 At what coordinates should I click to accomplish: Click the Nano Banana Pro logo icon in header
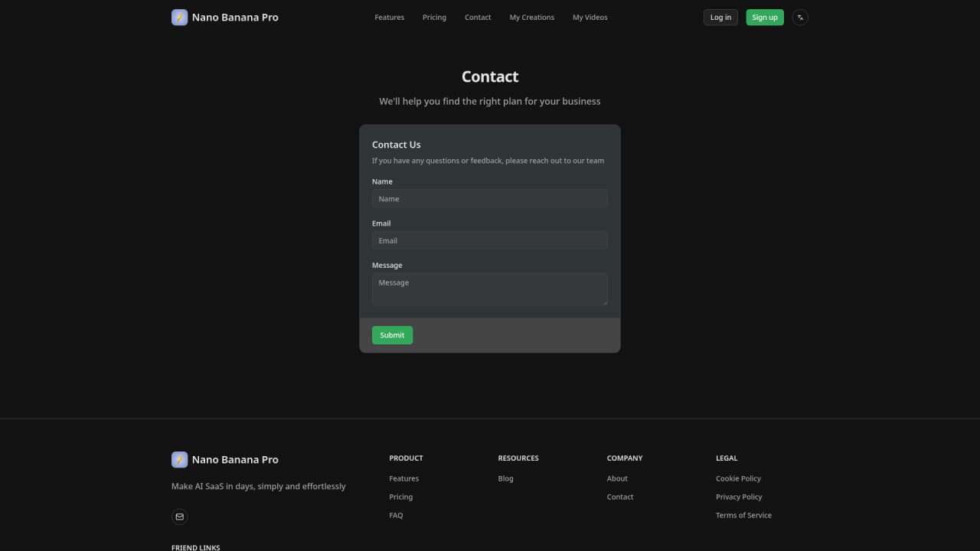[x=179, y=17]
